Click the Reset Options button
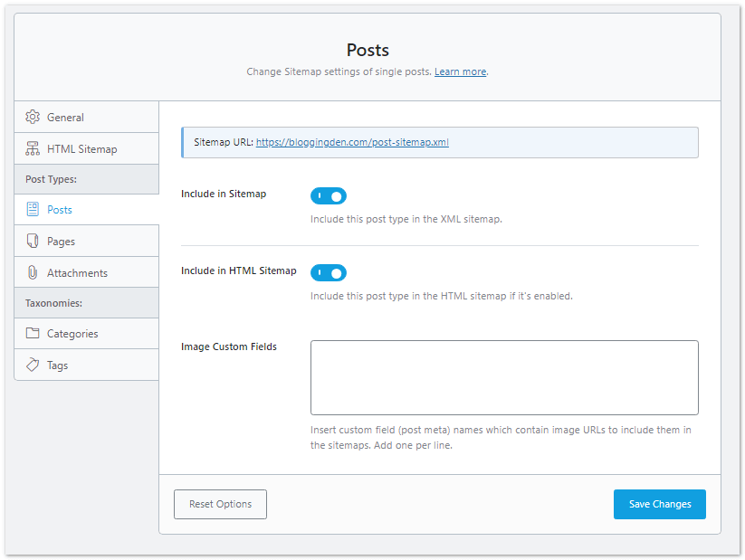This screenshot has height=560, width=745. pyautogui.click(x=220, y=504)
